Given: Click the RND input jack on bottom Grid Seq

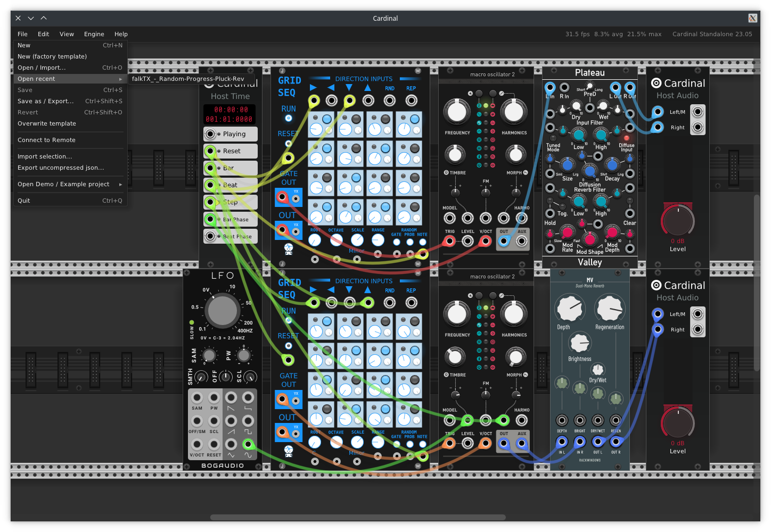Looking at the screenshot, I should tap(390, 302).
